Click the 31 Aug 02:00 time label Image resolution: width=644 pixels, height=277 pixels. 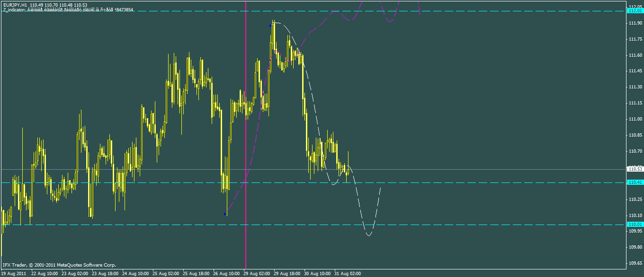pos(348,273)
